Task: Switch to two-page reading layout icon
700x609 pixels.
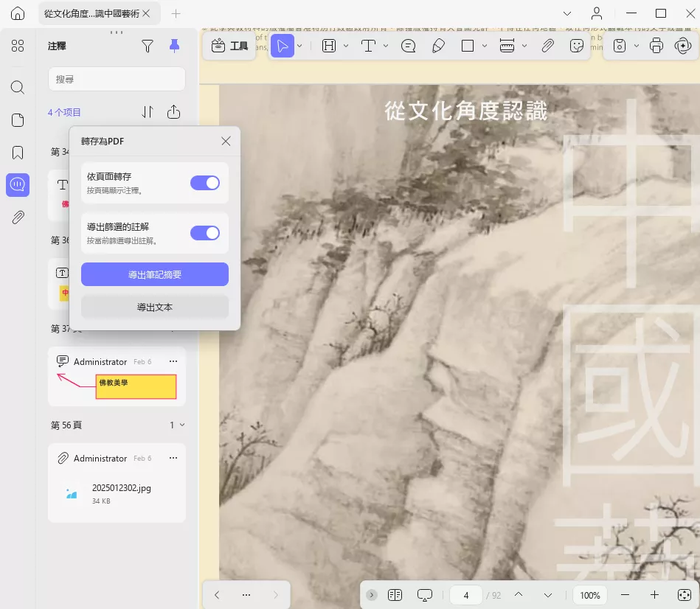Action: pos(395,595)
